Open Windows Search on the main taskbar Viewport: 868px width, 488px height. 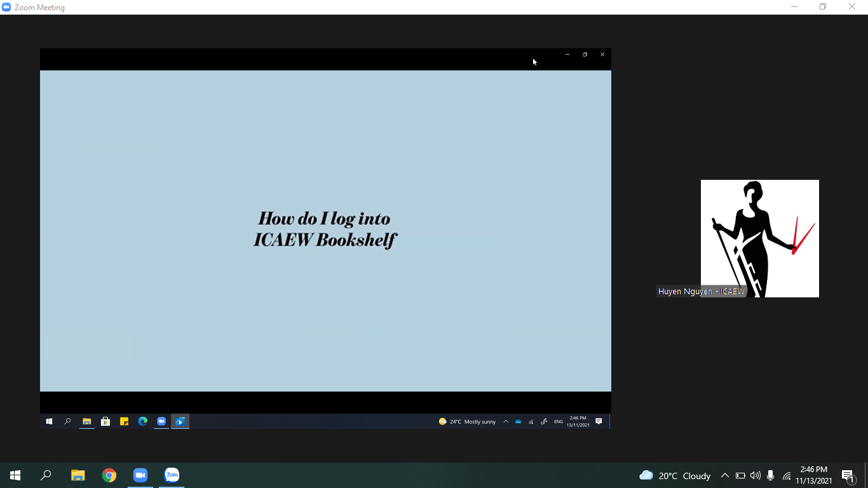point(46,475)
